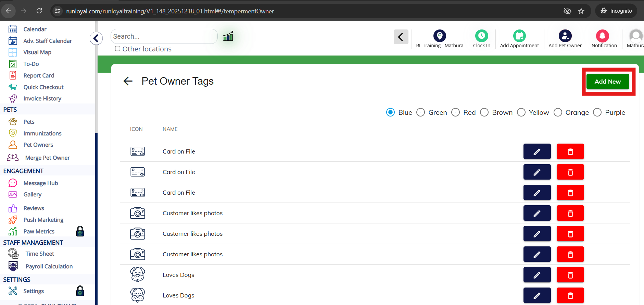The image size is (644, 305).
Task: Click the bar chart icon beside search
Action: click(x=228, y=36)
